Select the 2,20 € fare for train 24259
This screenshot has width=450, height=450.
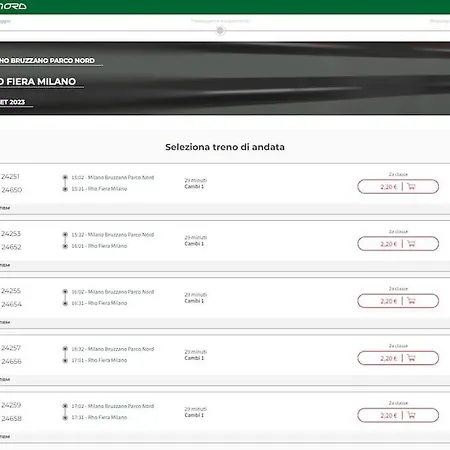[x=389, y=416]
